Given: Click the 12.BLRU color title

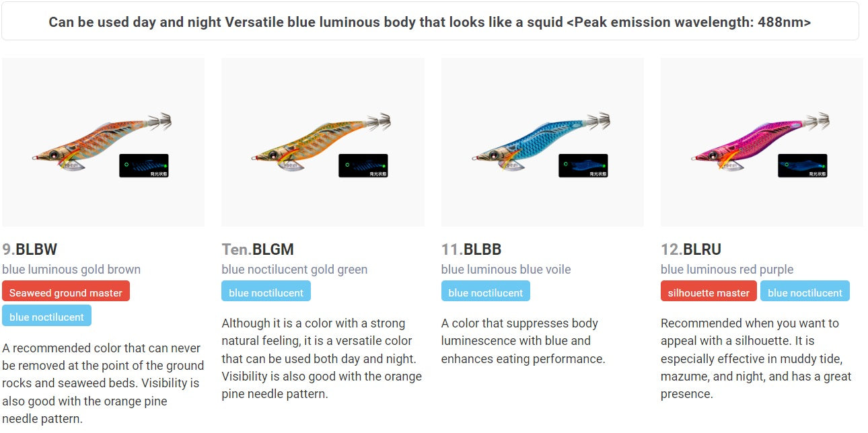Looking at the screenshot, I should click(691, 249).
